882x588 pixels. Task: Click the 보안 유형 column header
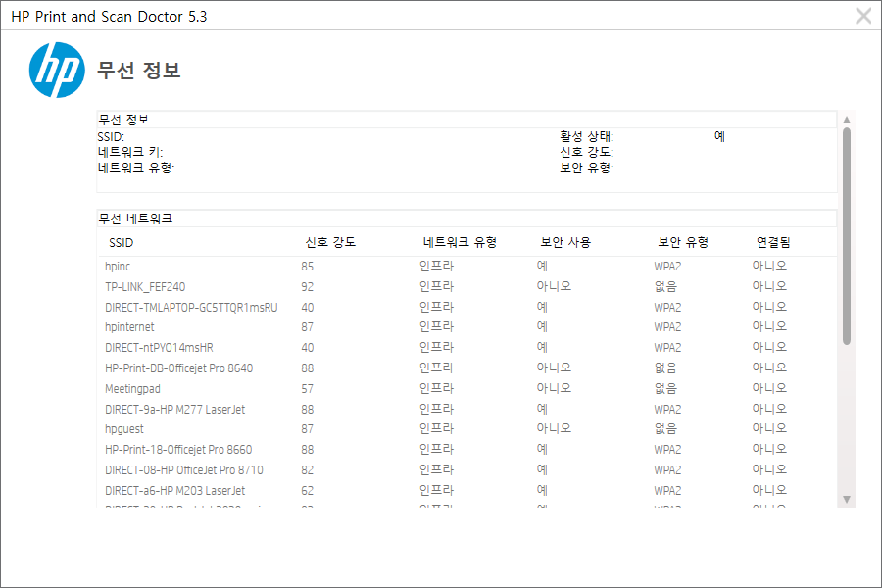coord(683,243)
